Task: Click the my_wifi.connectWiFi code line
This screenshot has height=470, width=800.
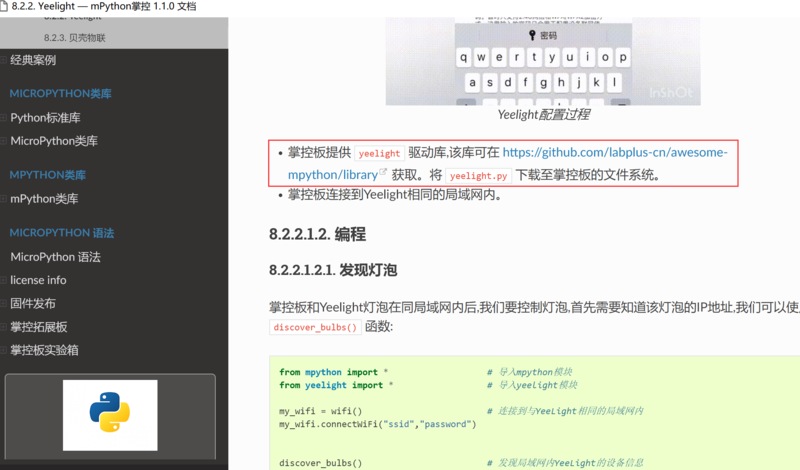Action: pyautogui.click(x=378, y=424)
